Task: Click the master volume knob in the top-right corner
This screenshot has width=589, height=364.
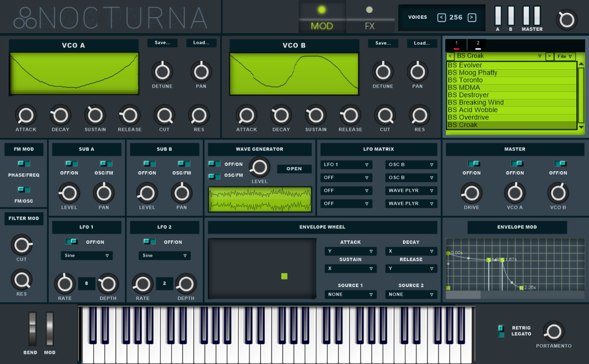Action: click(x=567, y=19)
